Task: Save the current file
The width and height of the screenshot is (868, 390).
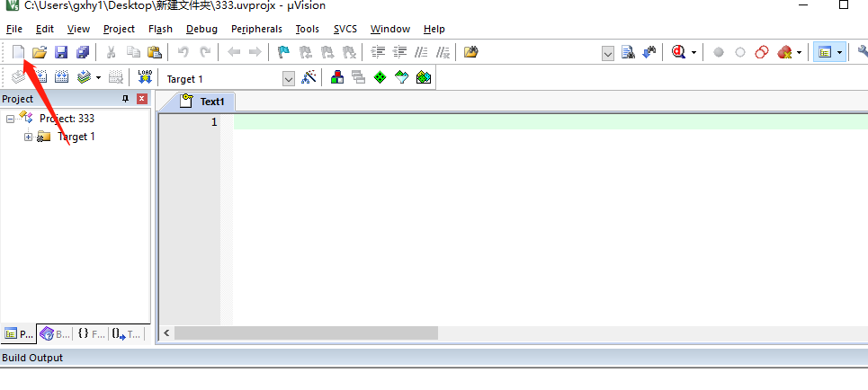Action: coord(61,52)
